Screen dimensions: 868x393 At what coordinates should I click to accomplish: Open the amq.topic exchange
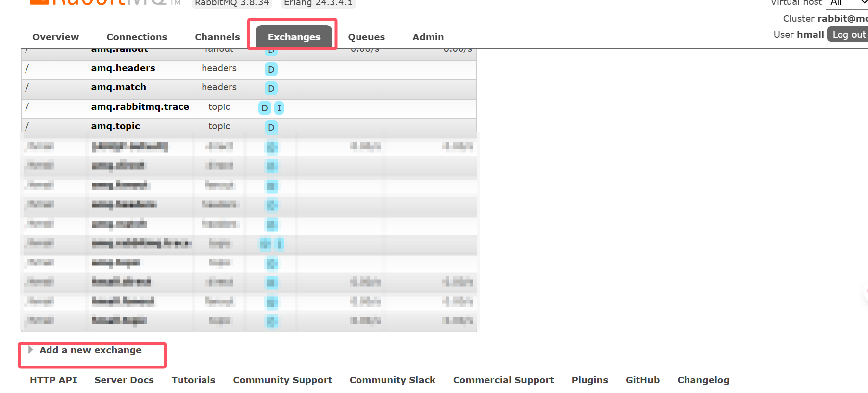[116, 126]
